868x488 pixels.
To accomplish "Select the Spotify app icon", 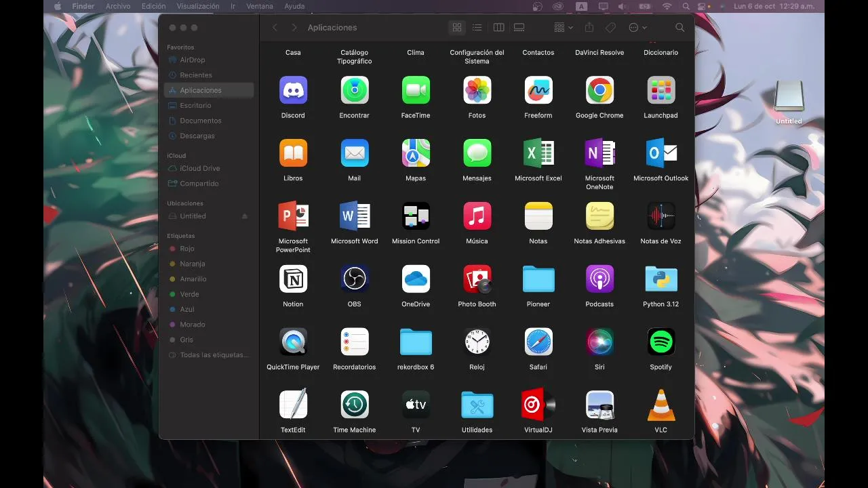I will coord(661,342).
